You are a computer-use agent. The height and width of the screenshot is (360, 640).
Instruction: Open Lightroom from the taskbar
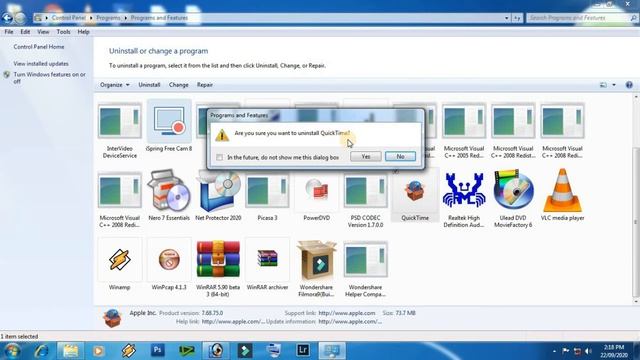[303, 350]
